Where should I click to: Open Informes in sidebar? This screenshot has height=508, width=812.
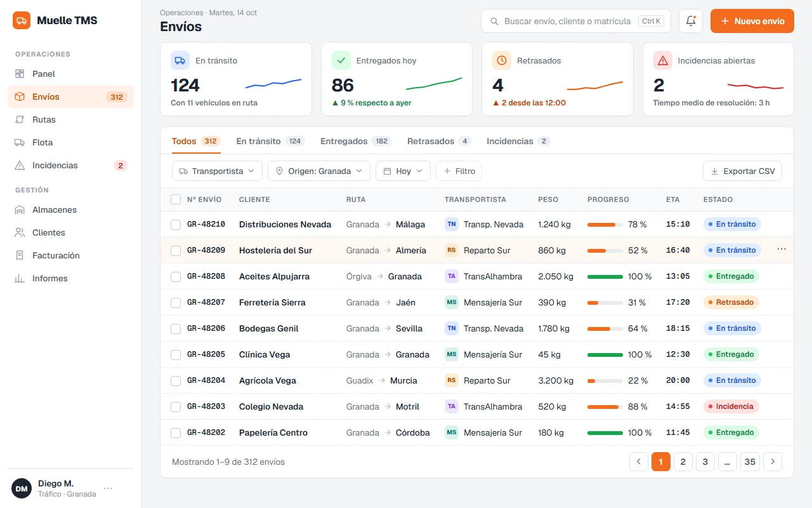coord(70,278)
